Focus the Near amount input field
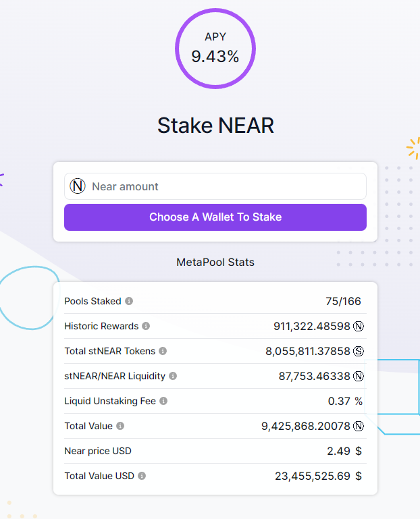 click(x=215, y=186)
